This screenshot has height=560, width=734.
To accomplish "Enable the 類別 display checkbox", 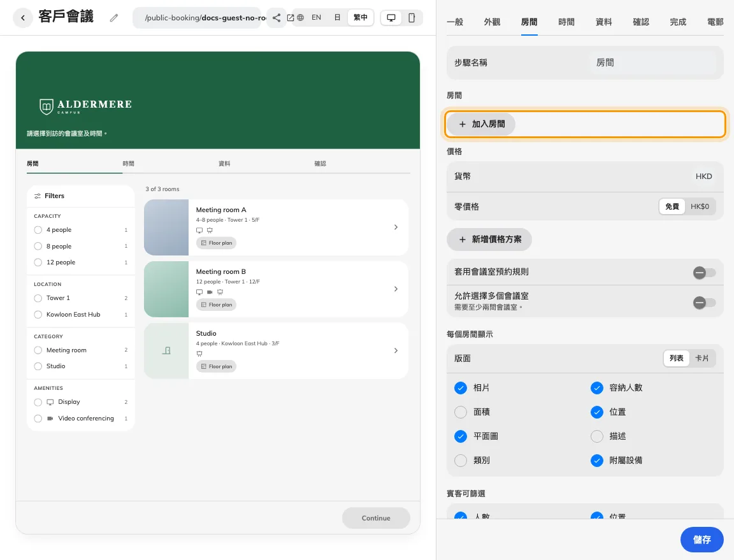I will click(461, 461).
